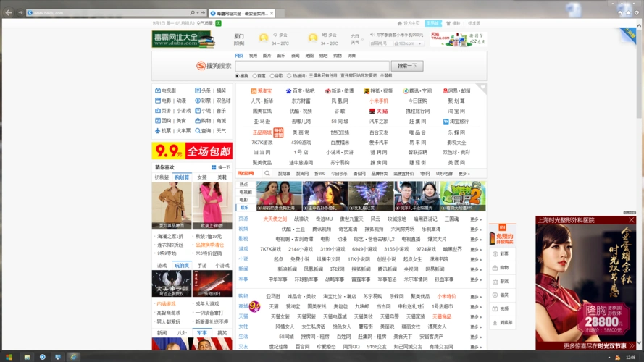Viewport: 644px width, 362px height.
Task: Click the 9.9元 全场包邮 banner
Action: pyautogui.click(x=192, y=151)
